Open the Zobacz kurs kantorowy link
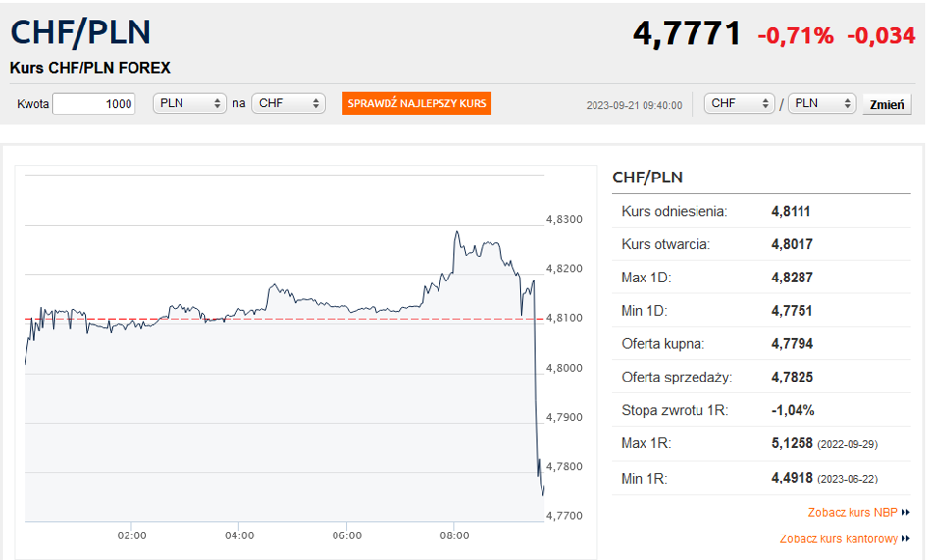The image size is (930, 560). point(838,538)
